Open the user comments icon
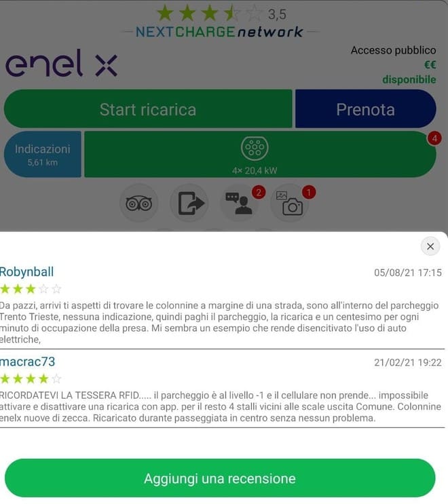 click(239, 203)
